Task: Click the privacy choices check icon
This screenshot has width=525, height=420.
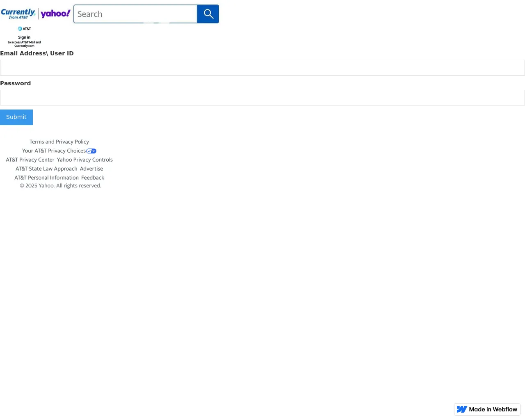Action: coord(91,151)
